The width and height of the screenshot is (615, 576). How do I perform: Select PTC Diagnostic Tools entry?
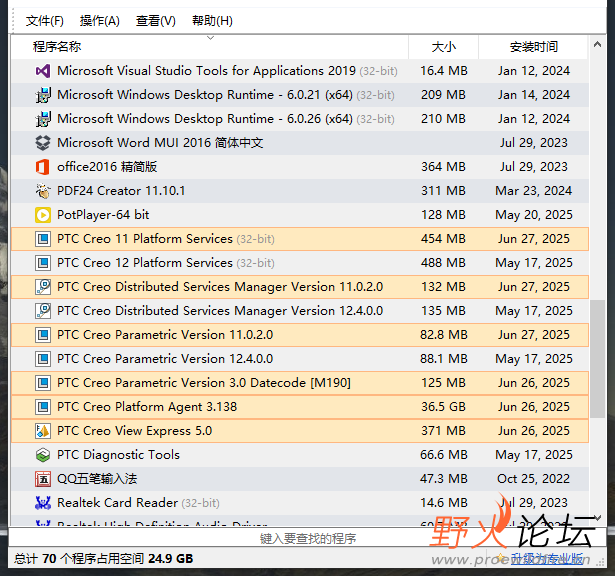pos(300,455)
